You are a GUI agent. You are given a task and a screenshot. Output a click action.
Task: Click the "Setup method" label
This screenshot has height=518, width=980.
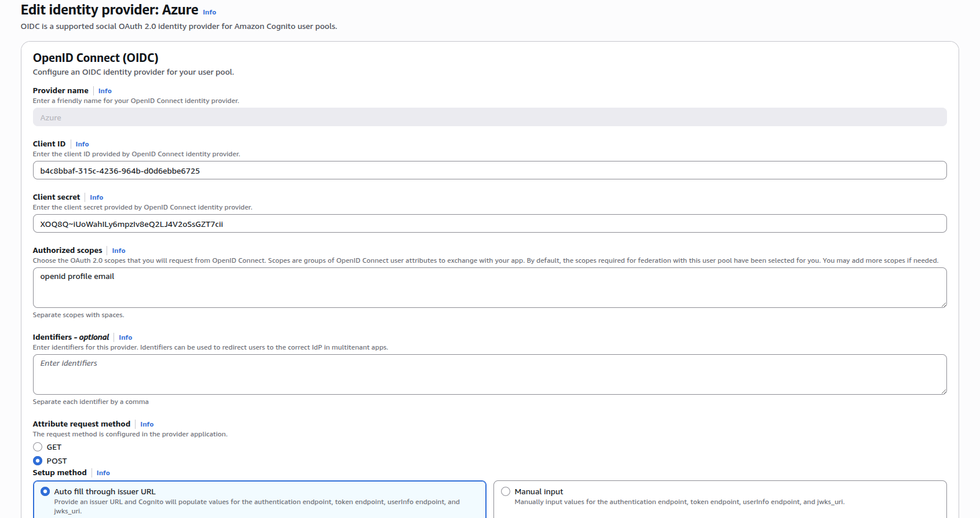click(60, 473)
